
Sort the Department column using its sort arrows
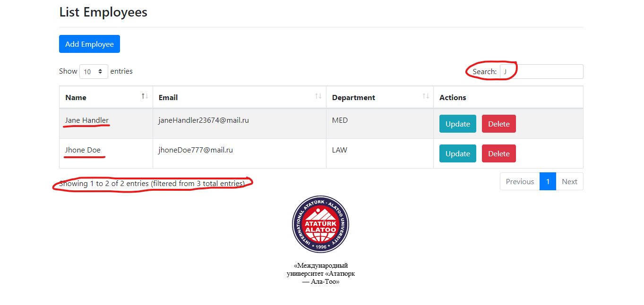[425, 95]
